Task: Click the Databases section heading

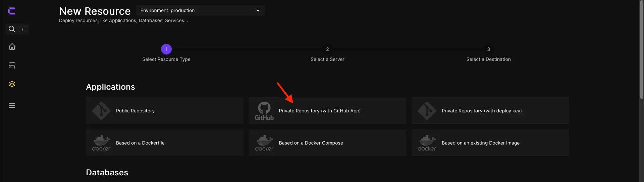Action: tap(107, 172)
